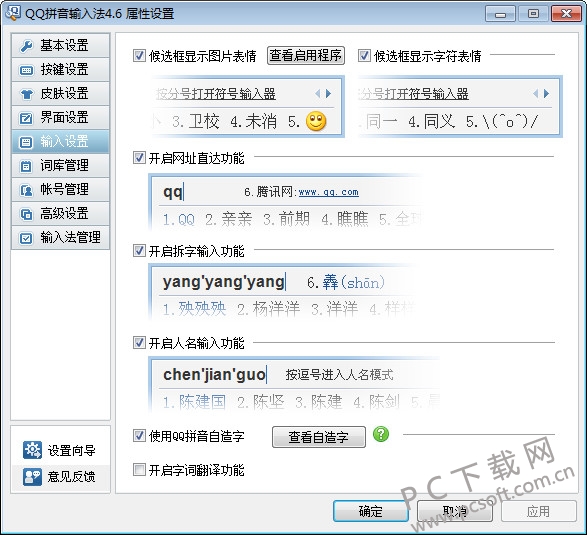Viewport: 587px width, 535px height.
Task: Click left arrow in character emoticon preview
Action: point(535,93)
